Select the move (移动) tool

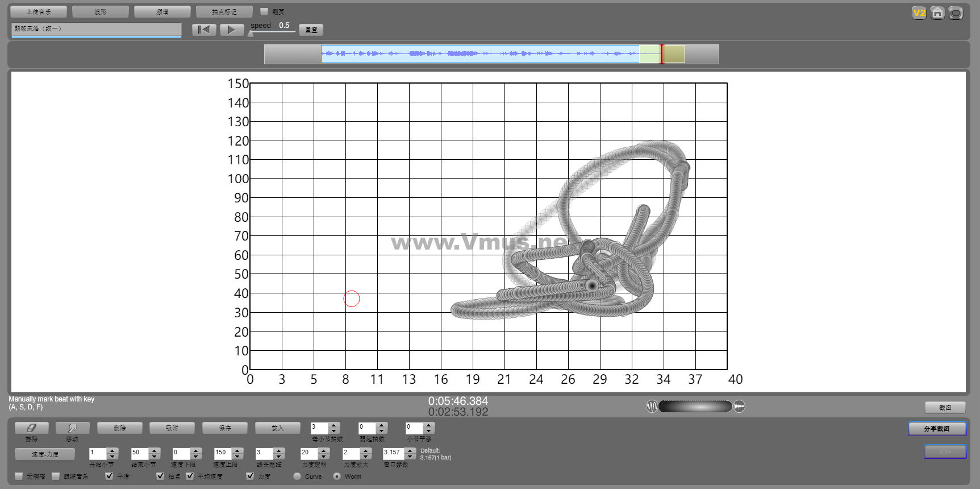72,428
